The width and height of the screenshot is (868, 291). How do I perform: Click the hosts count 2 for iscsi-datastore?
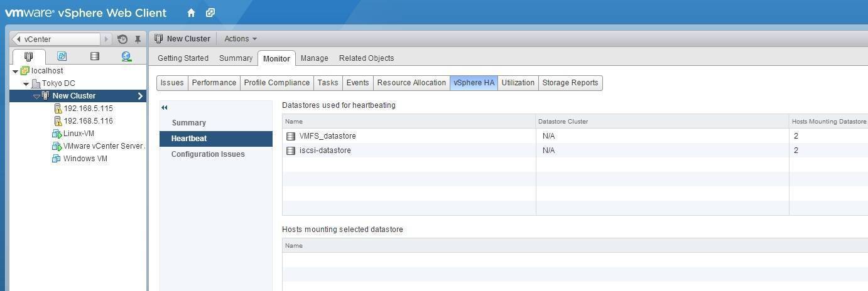(x=796, y=151)
